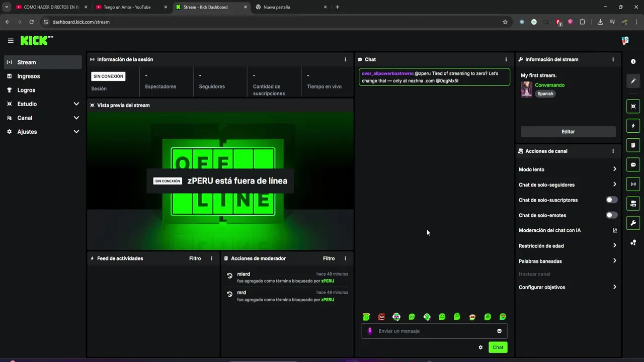Click the green Chat send button
The width and height of the screenshot is (644, 362).
click(x=498, y=347)
